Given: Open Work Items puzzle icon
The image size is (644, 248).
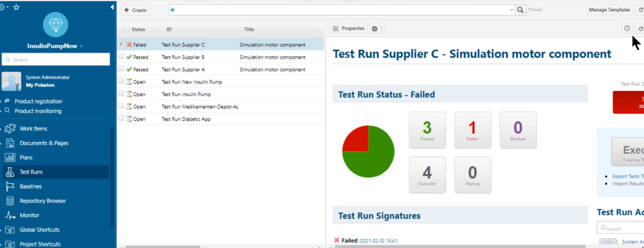Looking at the screenshot, I should tap(10, 129).
